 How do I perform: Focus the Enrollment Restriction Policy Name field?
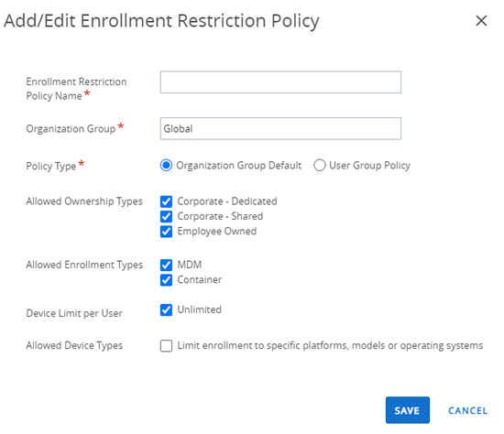(x=280, y=82)
